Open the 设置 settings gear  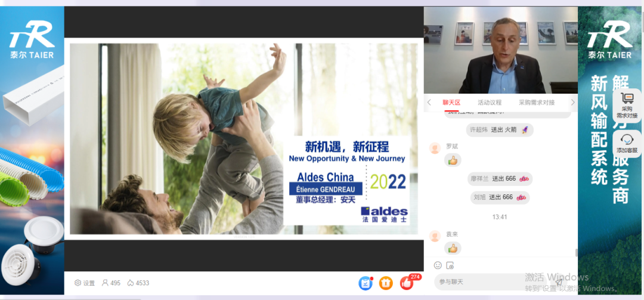point(84,283)
